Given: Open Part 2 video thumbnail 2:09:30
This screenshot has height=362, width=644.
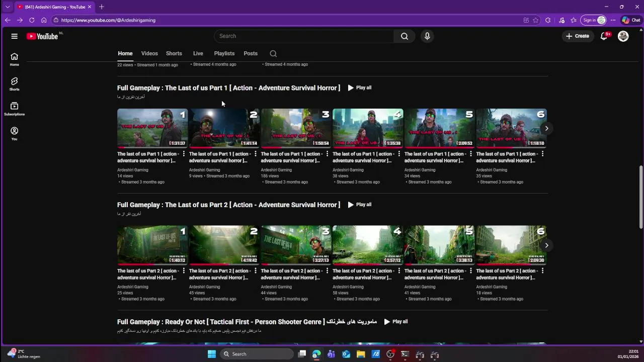Looking at the screenshot, I should coord(511,245).
